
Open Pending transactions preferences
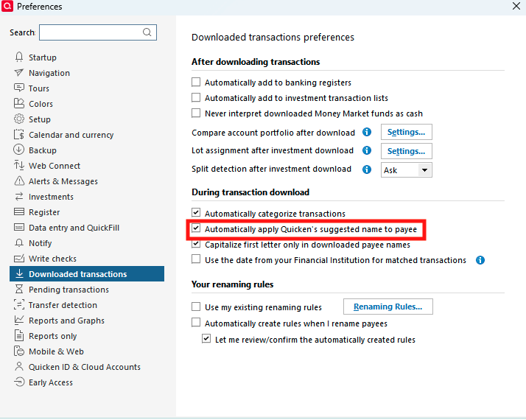pos(69,290)
